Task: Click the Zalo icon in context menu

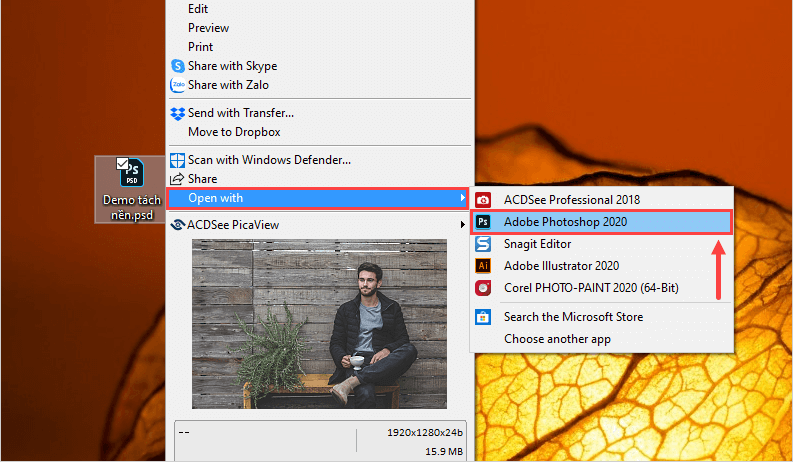Action: [x=179, y=85]
